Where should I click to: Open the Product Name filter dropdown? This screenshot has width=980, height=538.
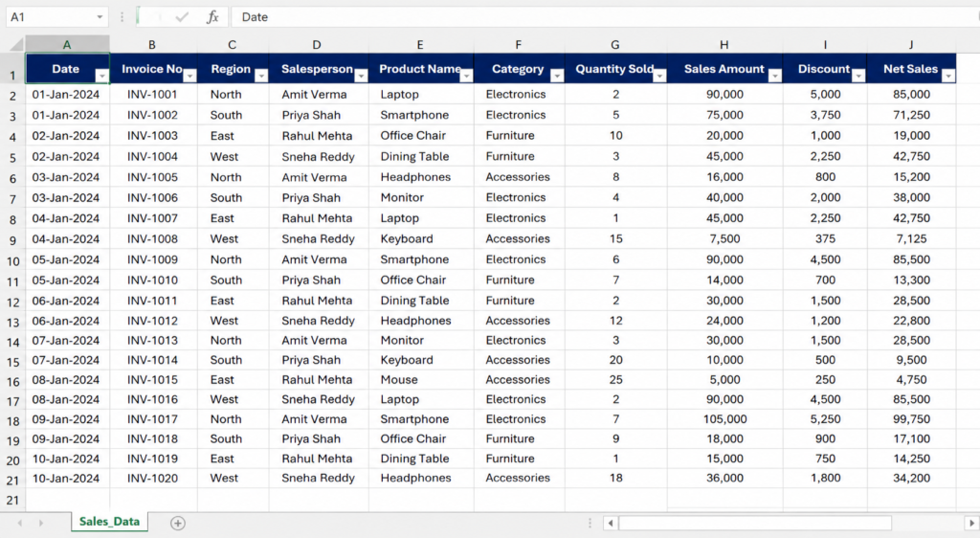(466, 76)
